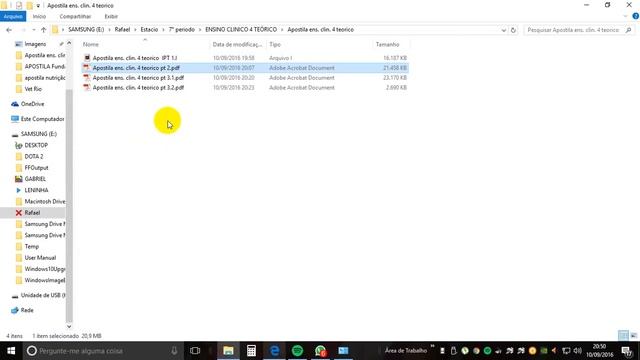Image resolution: width=640 pixels, height=360 pixels.
Task: Open the Arquivo ribbon tab
Action: (13, 16)
